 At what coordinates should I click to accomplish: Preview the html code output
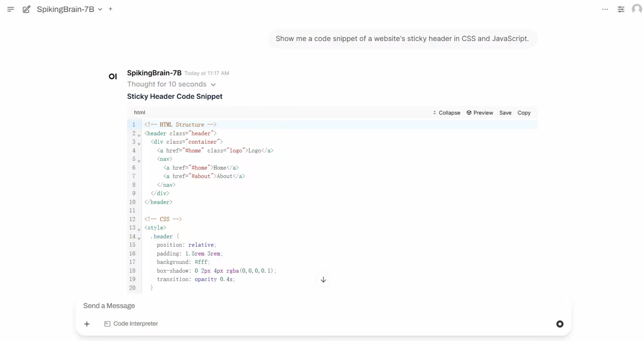coord(480,113)
